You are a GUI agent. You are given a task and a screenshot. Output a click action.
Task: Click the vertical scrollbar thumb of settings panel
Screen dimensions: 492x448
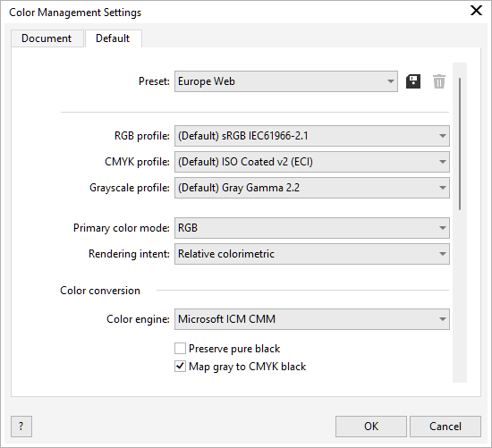point(460,144)
